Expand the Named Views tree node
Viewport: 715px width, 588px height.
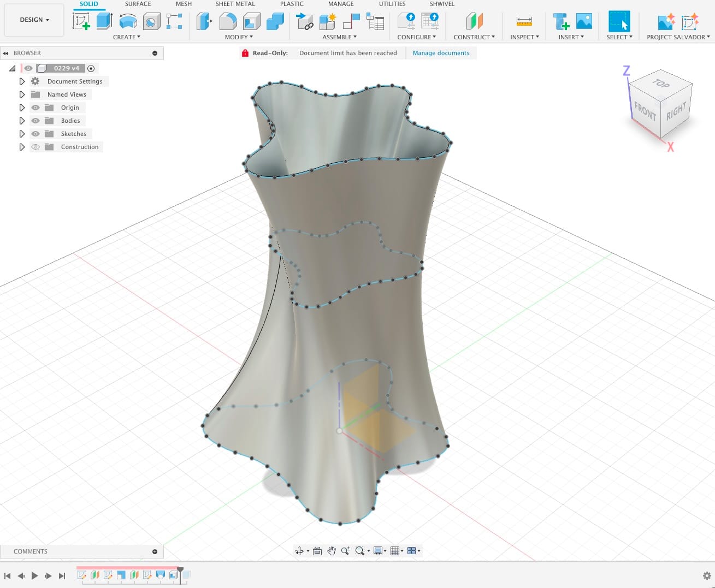coord(22,94)
